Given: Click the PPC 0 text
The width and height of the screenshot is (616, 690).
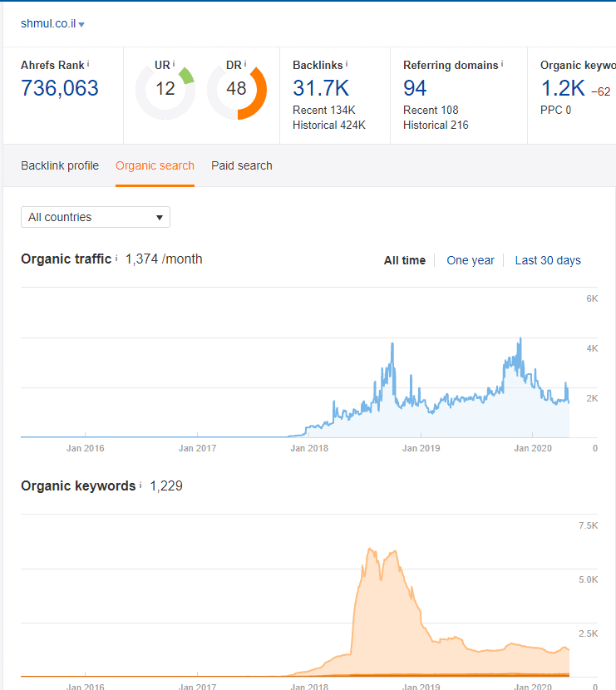Looking at the screenshot, I should 555,110.
